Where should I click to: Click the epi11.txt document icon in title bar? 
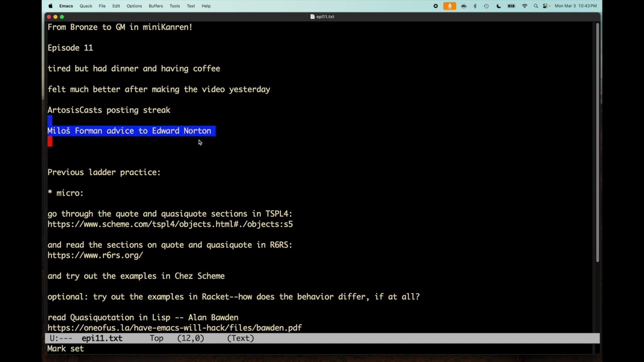point(312,17)
